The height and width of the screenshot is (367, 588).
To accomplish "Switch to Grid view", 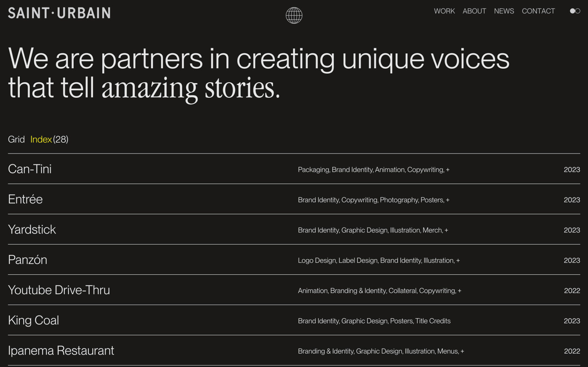I will click(x=16, y=139).
